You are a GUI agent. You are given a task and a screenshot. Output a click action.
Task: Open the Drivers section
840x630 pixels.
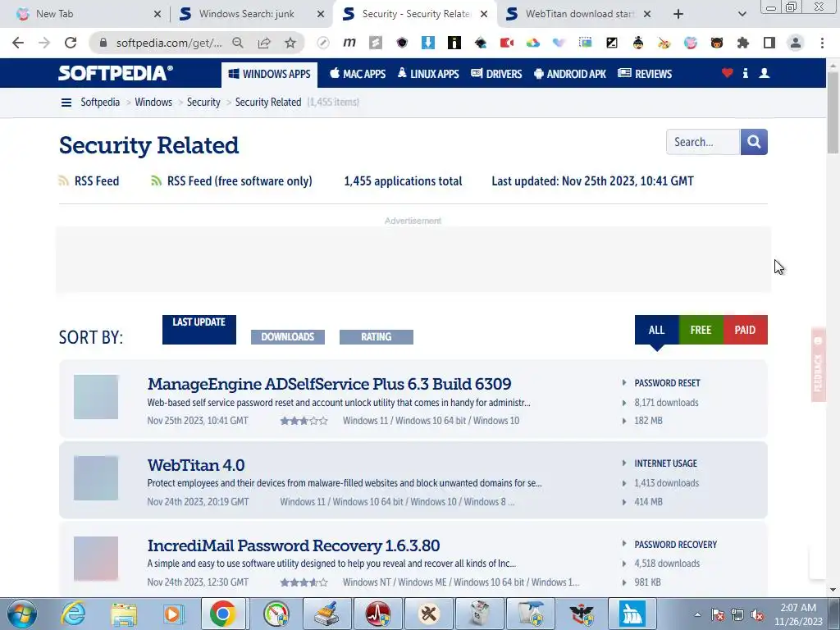click(496, 74)
